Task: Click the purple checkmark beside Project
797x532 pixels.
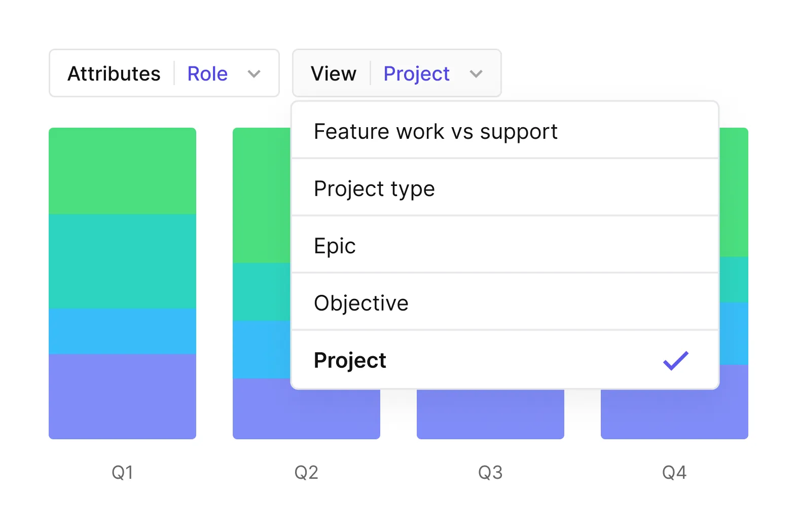Action: pyautogui.click(x=675, y=360)
